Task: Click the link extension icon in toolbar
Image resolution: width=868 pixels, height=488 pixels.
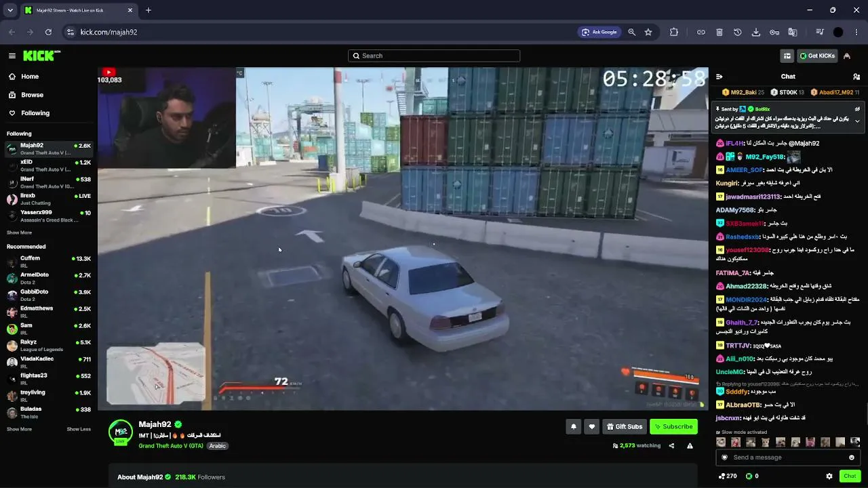Action: click(701, 32)
